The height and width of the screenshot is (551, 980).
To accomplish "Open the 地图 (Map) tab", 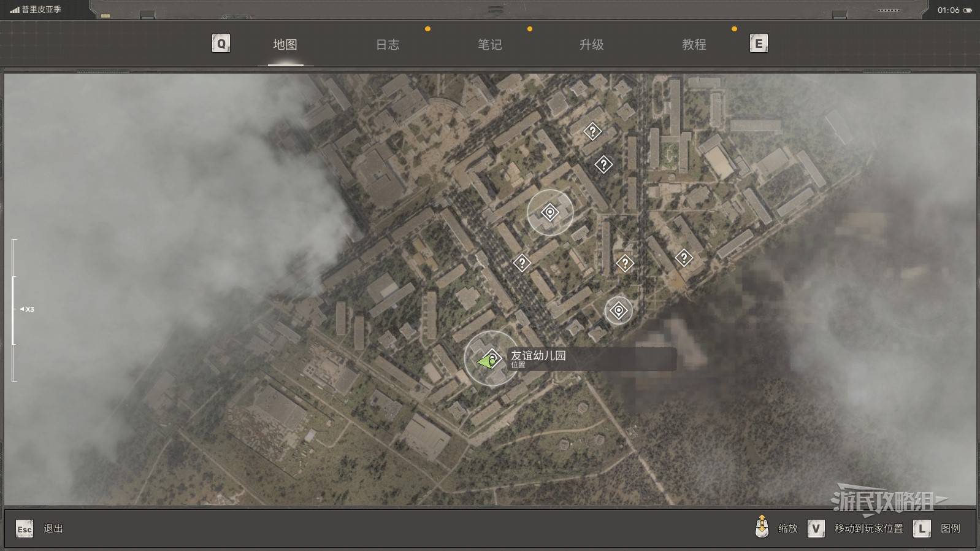I will coord(285,45).
